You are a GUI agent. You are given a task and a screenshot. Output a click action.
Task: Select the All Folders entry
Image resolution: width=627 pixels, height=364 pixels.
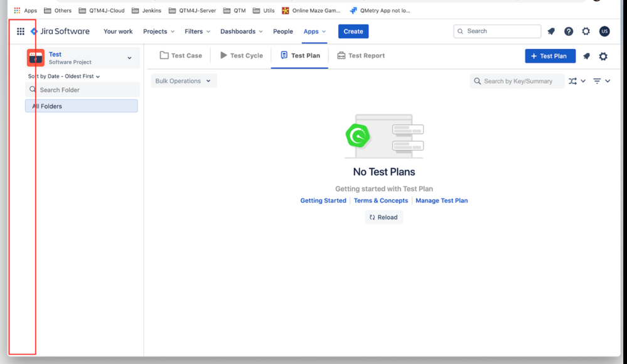[82, 105]
